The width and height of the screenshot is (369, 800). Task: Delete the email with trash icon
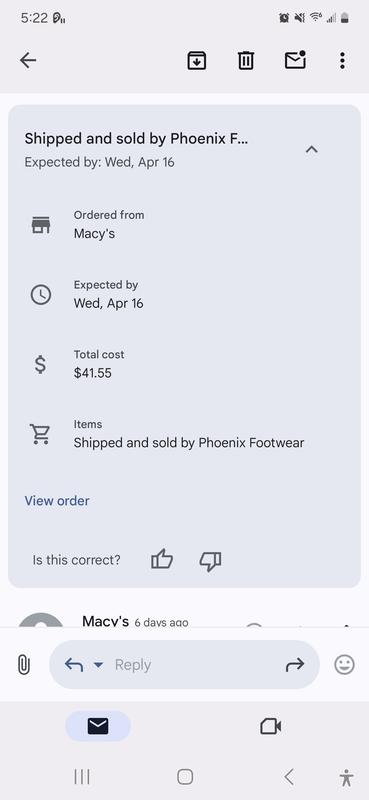pyautogui.click(x=245, y=61)
